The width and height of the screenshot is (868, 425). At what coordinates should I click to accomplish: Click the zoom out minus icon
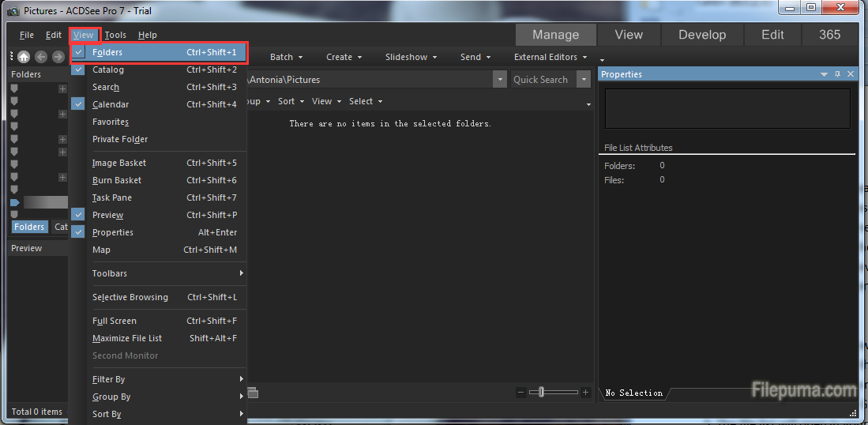pos(520,393)
